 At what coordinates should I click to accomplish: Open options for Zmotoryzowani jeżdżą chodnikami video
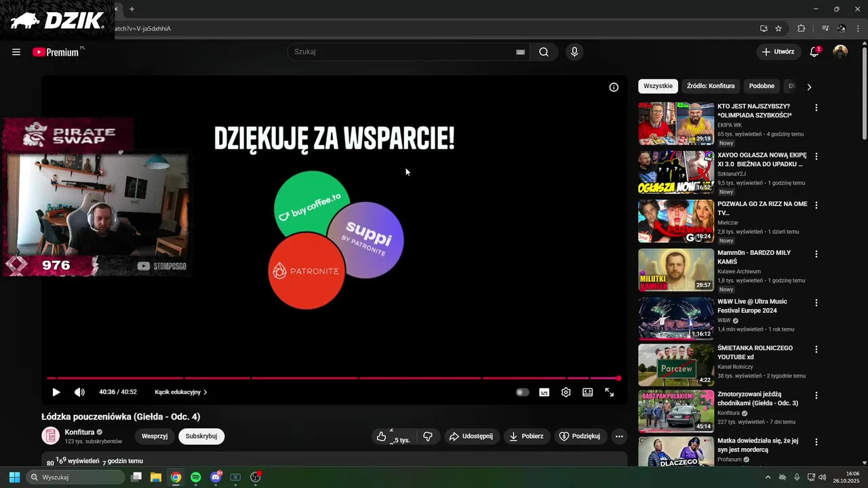pos(816,396)
